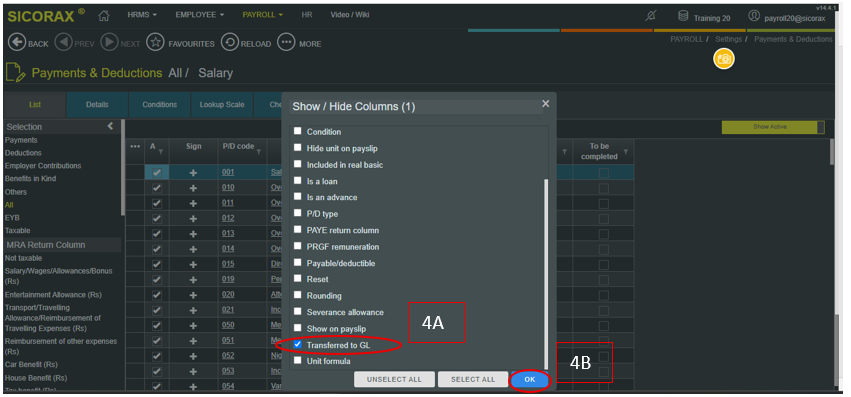Open the HR menu item
This screenshot has height=397, width=851.
(x=307, y=15)
